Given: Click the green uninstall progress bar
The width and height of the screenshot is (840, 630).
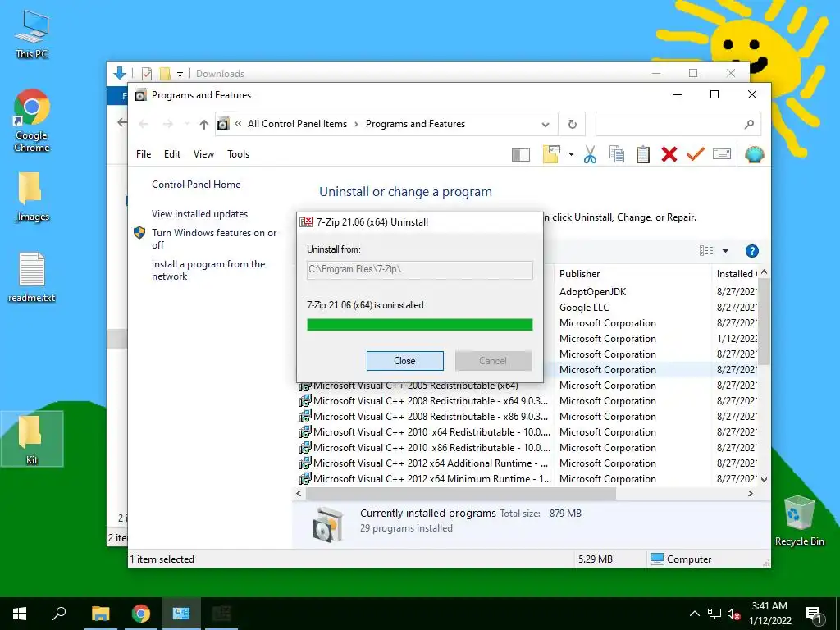Looking at the screenshot, I should 419,325.
